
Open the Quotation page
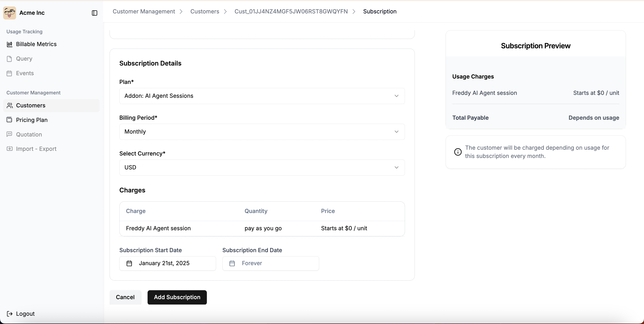click(x=29, y=134)
